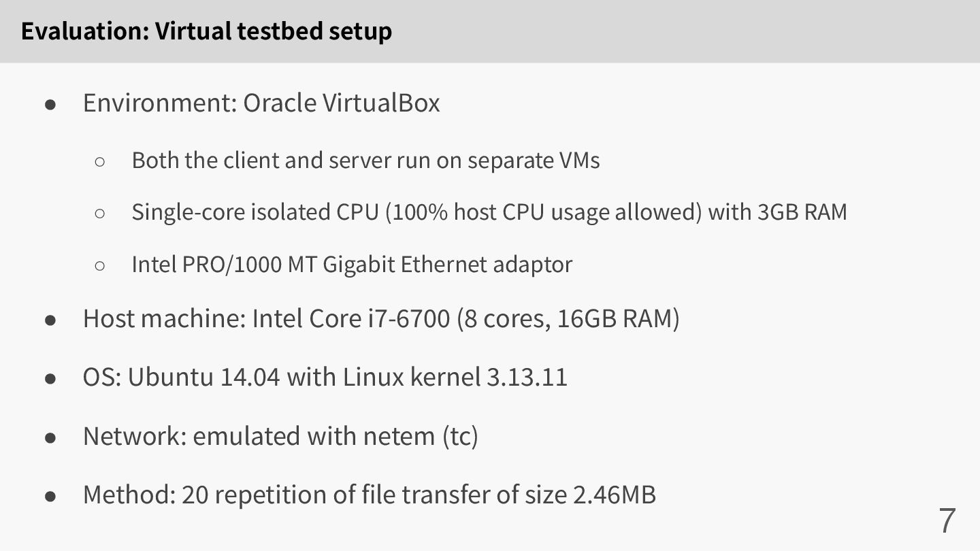
Task: Click the hollow sub-bullet beside "Intel PRO/1000"
Action: 100,265
